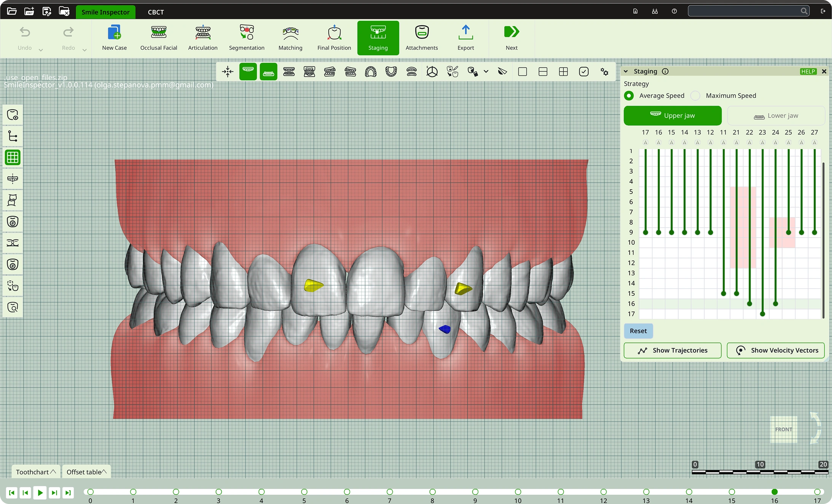This screenshot has width=832, height=504.
Task: Switch to the CBCT tab
Action: 156,12
